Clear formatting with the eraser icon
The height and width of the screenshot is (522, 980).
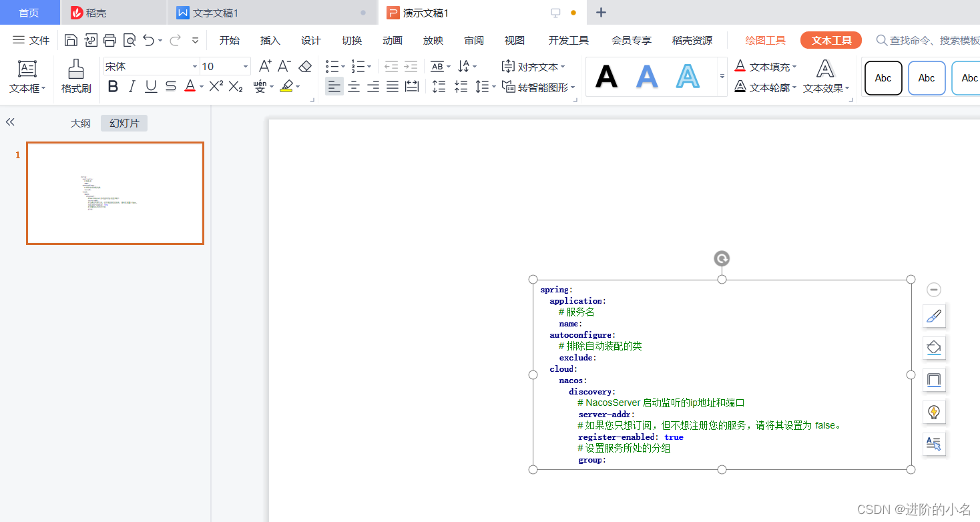(x=305, y=66)
